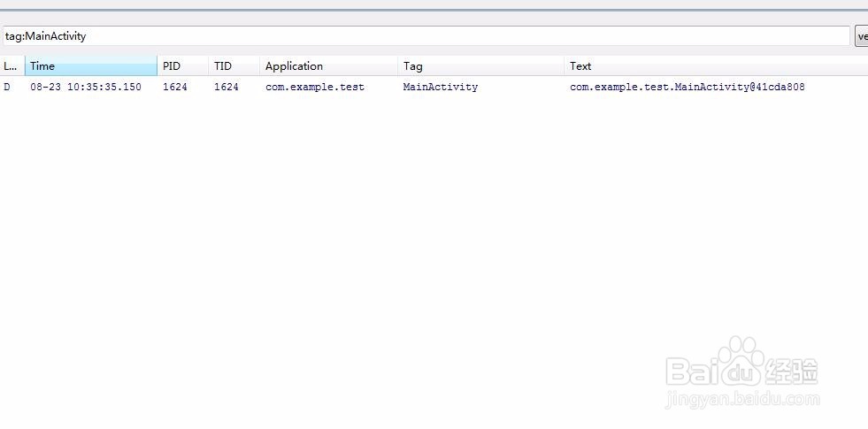
Task: Select the MainActivity tag cell
Action: tap(441, 87)
